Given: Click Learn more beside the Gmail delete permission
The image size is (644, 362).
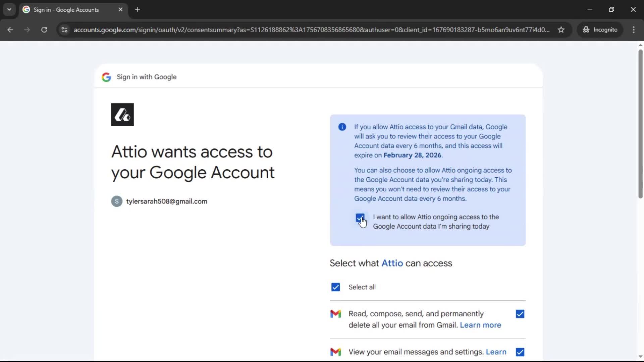Looking at the screenshot, I should pos(480,325).
